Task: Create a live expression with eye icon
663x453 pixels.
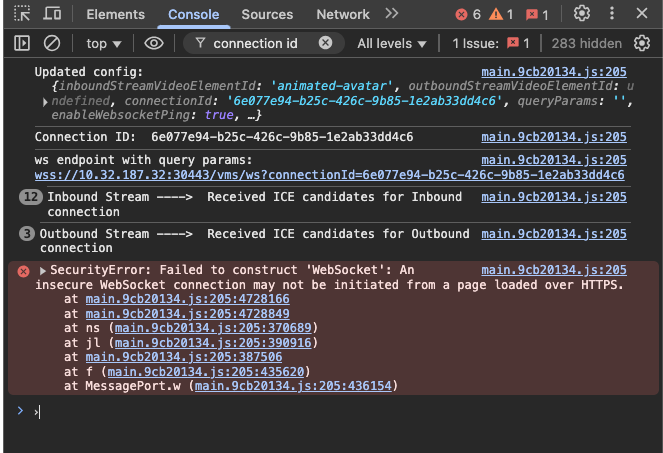Action: (154, 43)
